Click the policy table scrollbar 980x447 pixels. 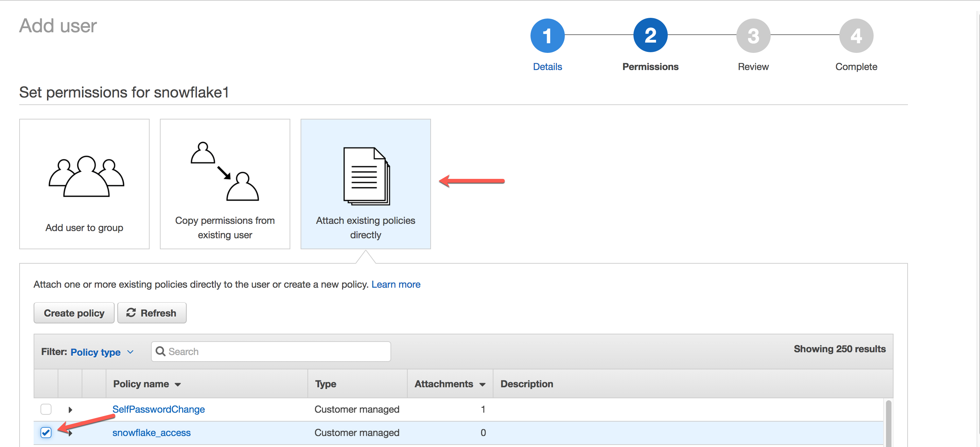(x=888, y=423)
